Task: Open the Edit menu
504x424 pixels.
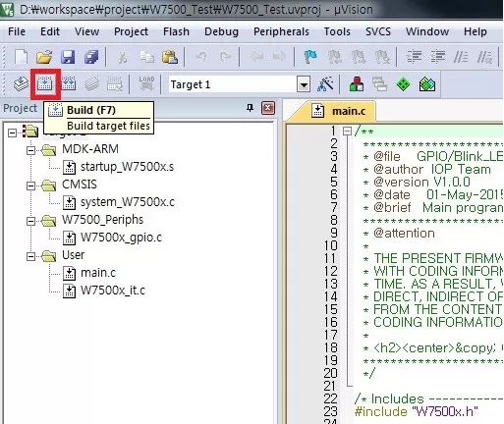Action: click(x=50, y=31)
